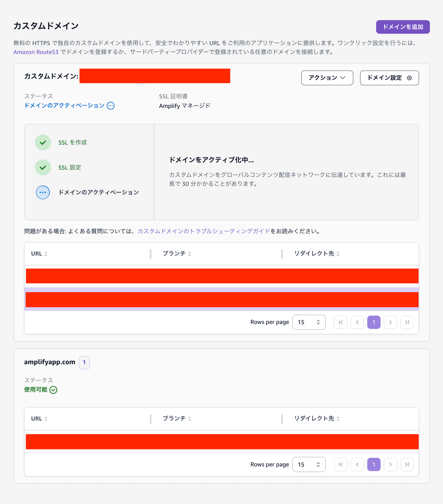Screen dimensions: 443x504
Task: Click the Amplify マネージド certificate text
Action: [185, 106]
